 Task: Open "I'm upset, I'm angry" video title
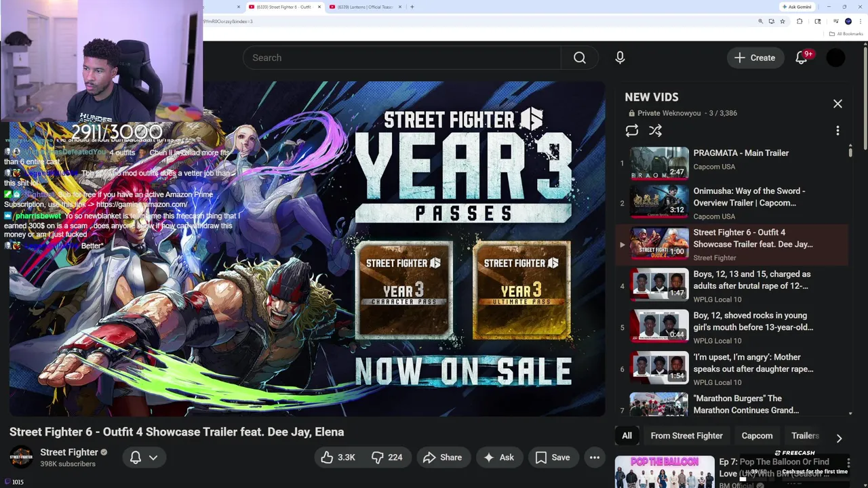[753, 363]
